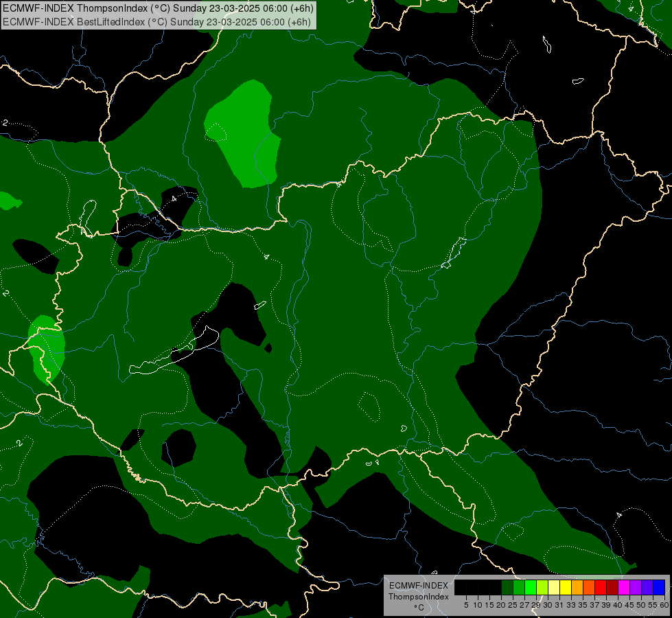672x618 pixels.
Task: Click the purple 45–50 legend swatch
Action: tap(635, 587)
